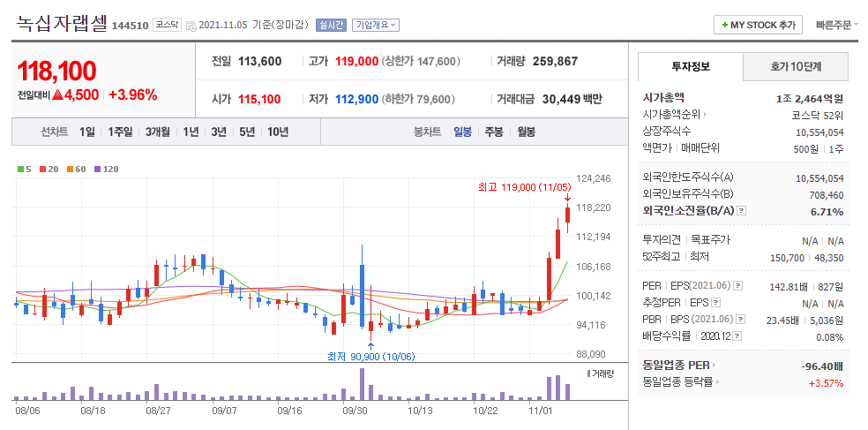
Task: Select the 1주일 line chart
Action: point(120,132)
